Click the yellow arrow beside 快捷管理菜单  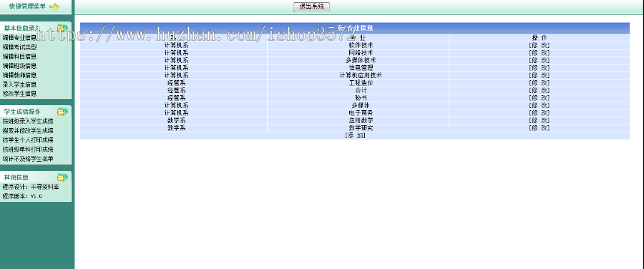click(54, 6)
